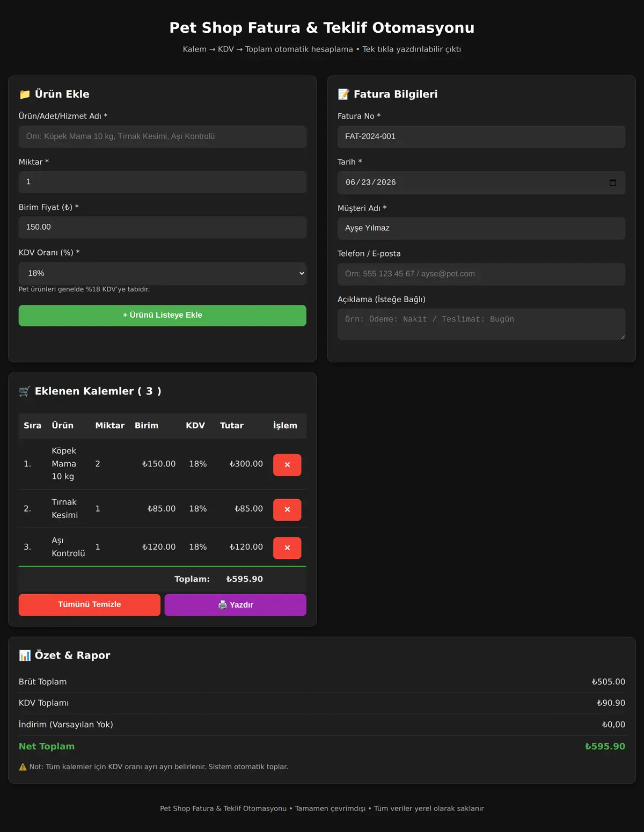Focus the Müşteri Adı field

point(481,228)
